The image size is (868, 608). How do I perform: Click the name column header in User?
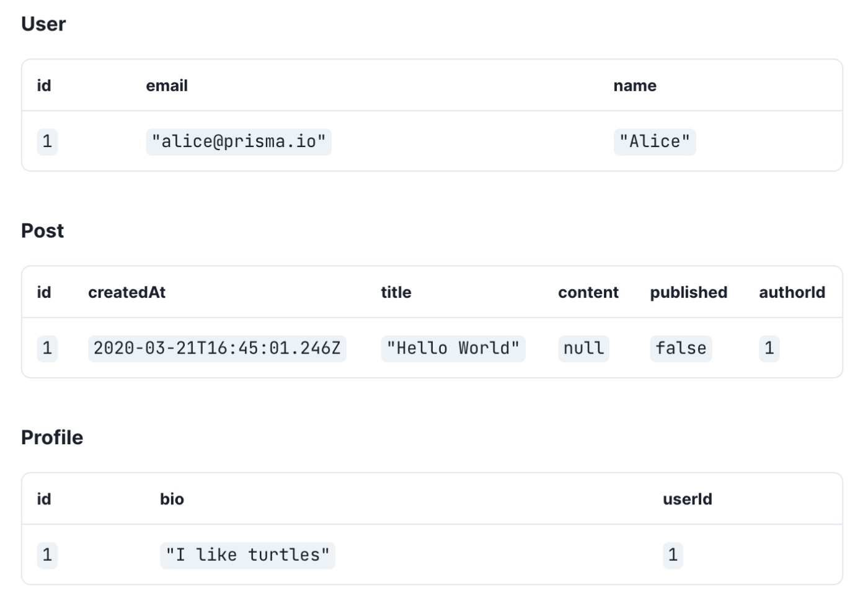(x=635, y=86)
